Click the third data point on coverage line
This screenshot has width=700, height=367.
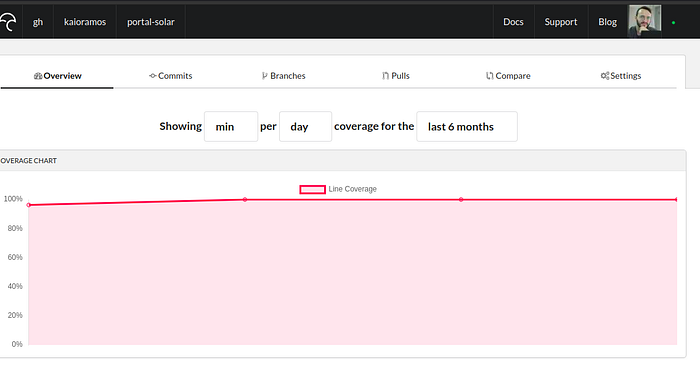[x=461, y=200]
